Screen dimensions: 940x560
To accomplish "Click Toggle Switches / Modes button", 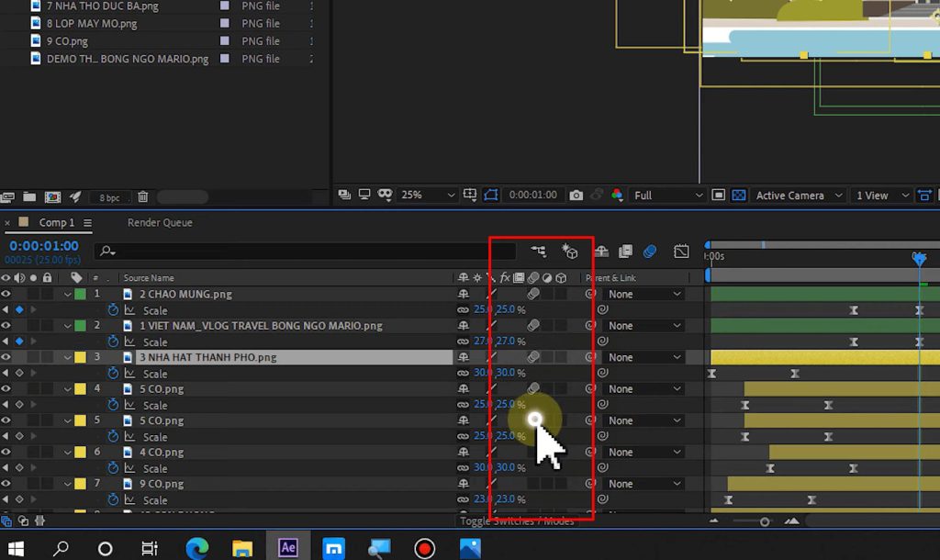I will click(515, 520).
